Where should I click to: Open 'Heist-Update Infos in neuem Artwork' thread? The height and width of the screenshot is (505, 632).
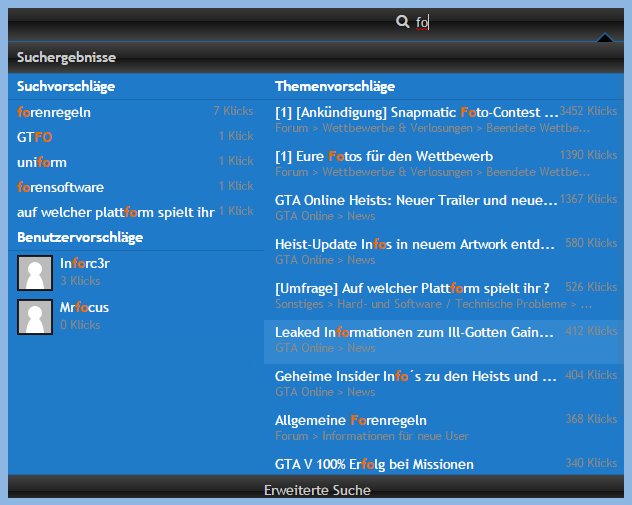coord(414,244)
